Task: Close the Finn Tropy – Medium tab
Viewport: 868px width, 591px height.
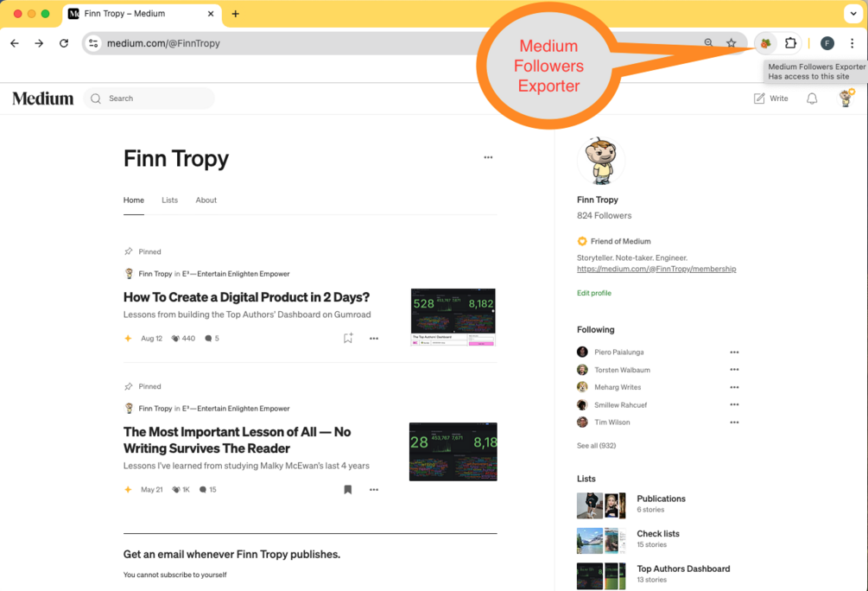Action: (211, 14)
